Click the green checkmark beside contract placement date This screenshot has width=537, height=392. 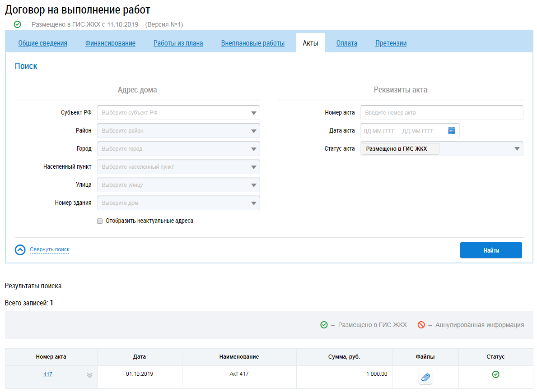coord(17,24)
